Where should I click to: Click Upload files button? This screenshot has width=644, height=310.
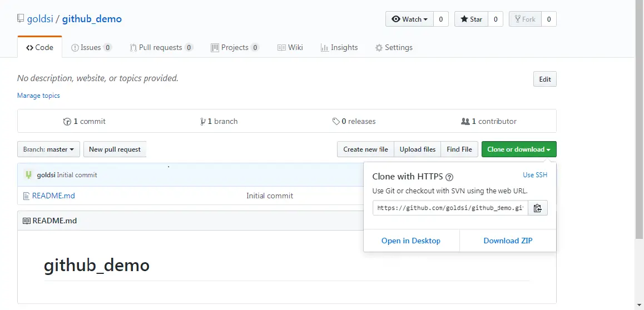[418, 149]
